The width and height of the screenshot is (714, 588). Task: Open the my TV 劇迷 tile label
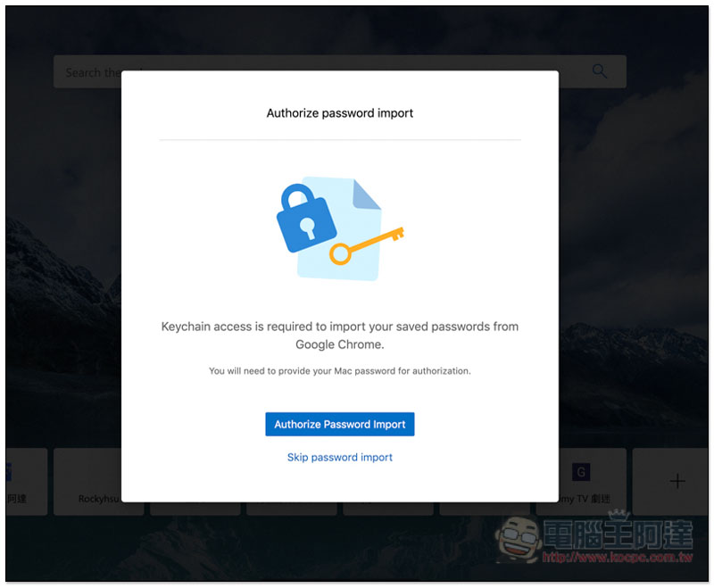(x=585, y=500)
